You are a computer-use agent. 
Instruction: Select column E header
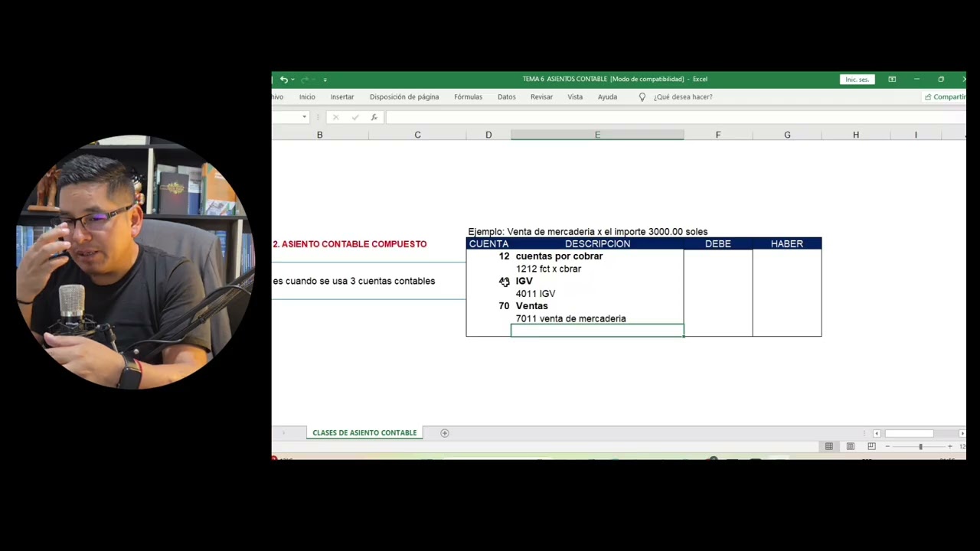597,135
